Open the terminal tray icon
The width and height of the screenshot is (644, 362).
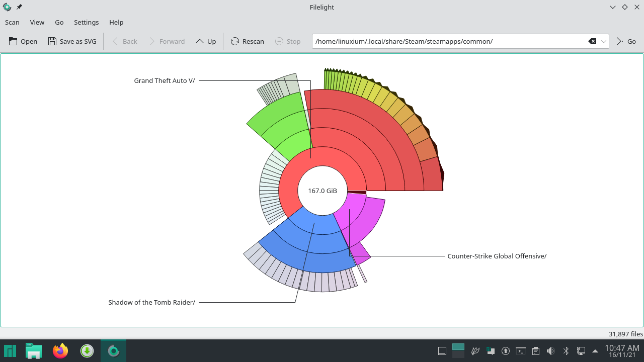[521, 351]
